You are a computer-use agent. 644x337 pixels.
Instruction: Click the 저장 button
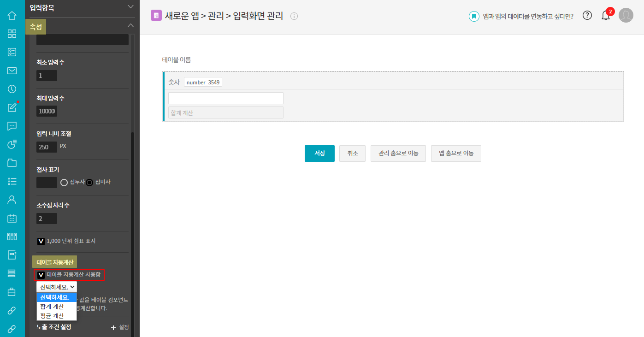(319, 154)
